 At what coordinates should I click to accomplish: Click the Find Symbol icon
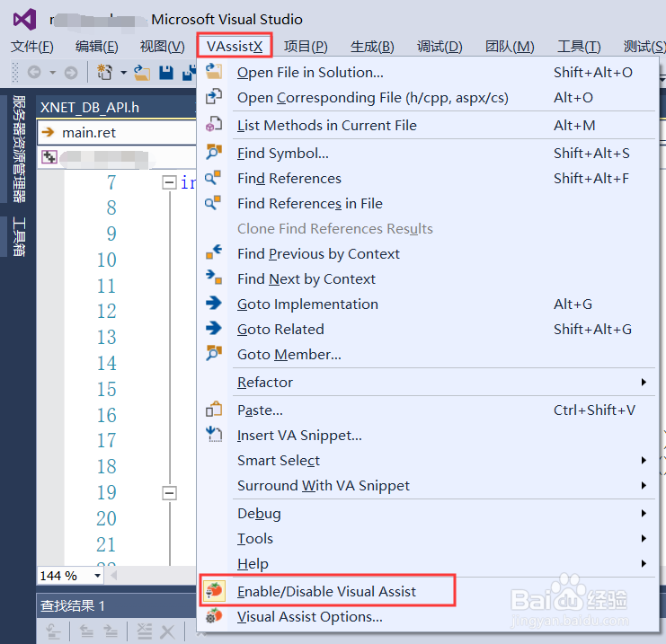pyautogui.click(x=214, y=152)
